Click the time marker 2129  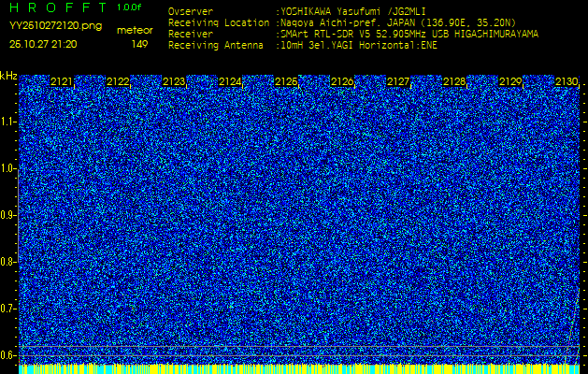click(510, 81)
